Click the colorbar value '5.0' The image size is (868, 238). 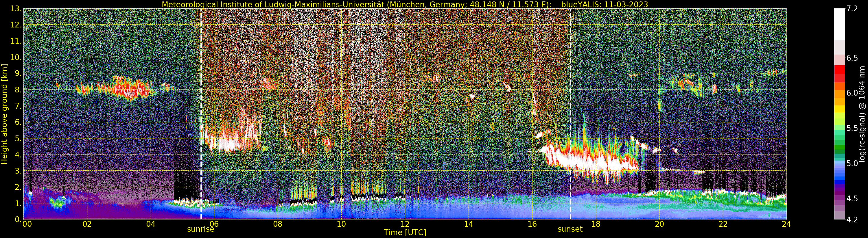pos(852,163)
